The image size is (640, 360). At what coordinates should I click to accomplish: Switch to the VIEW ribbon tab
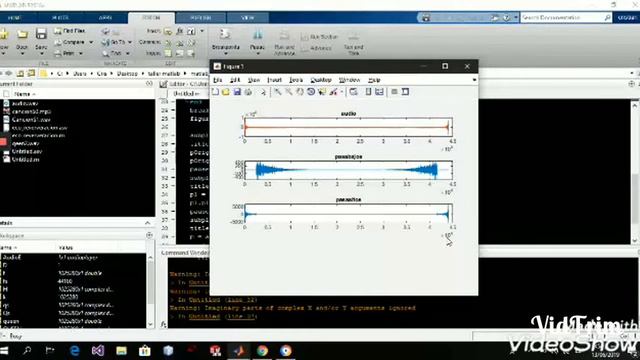click(248, 18)
